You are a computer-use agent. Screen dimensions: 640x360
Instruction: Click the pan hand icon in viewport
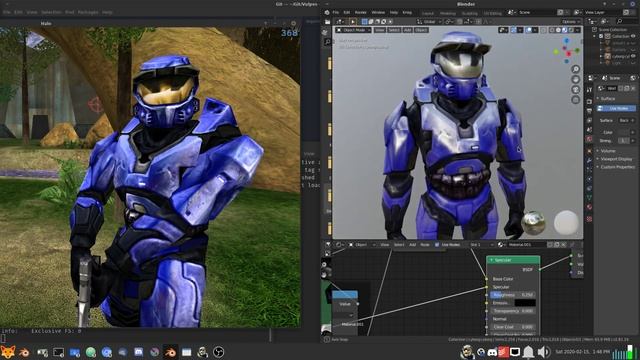pos(576,80)
